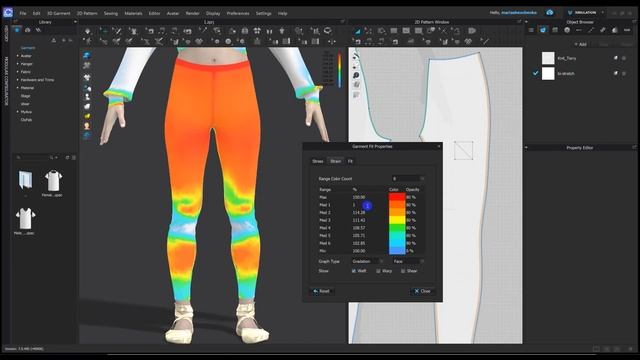
Task: Select the Select/Move tool next to Simulate
Action: point(104,31)
